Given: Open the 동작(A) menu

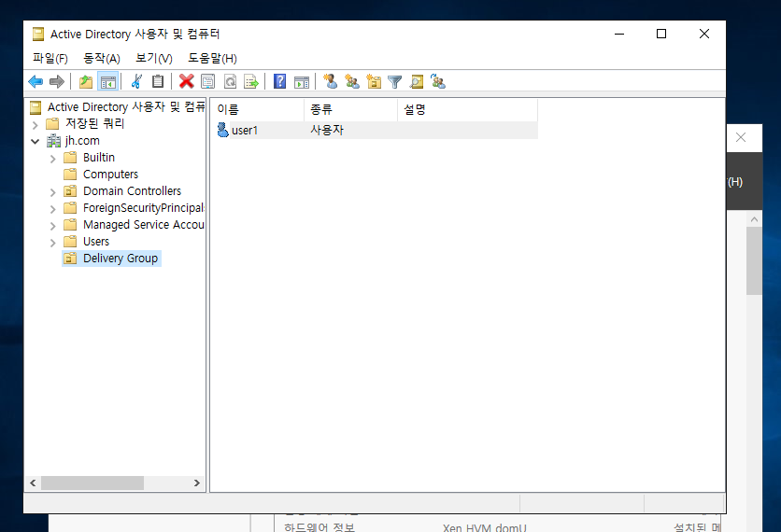Looking at the screenshot, I should tap(102, 58).
